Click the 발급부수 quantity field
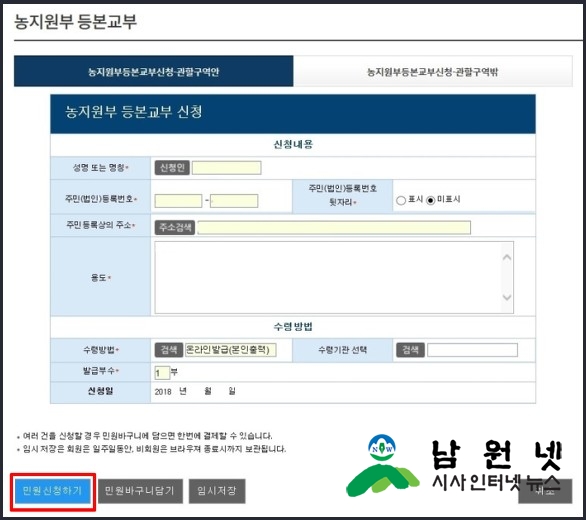The image size is (586, 520). point(162,373)
